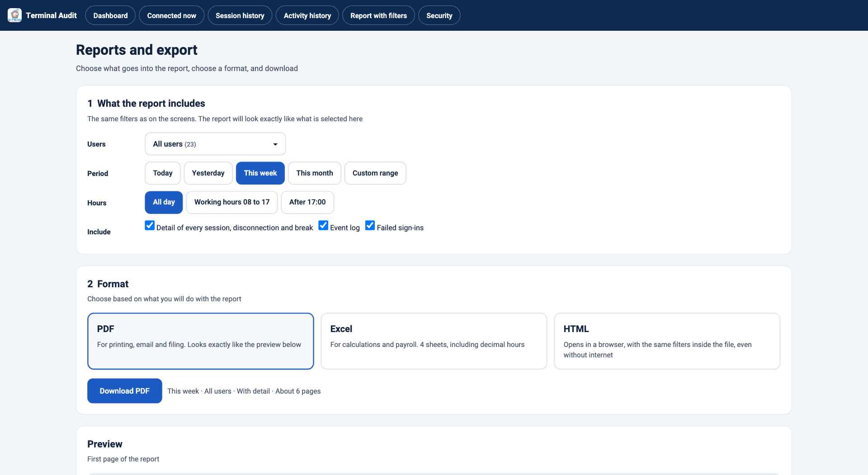Navigate to the Security tab
Viewport: 868px width, 475px height.
[439, 15]
